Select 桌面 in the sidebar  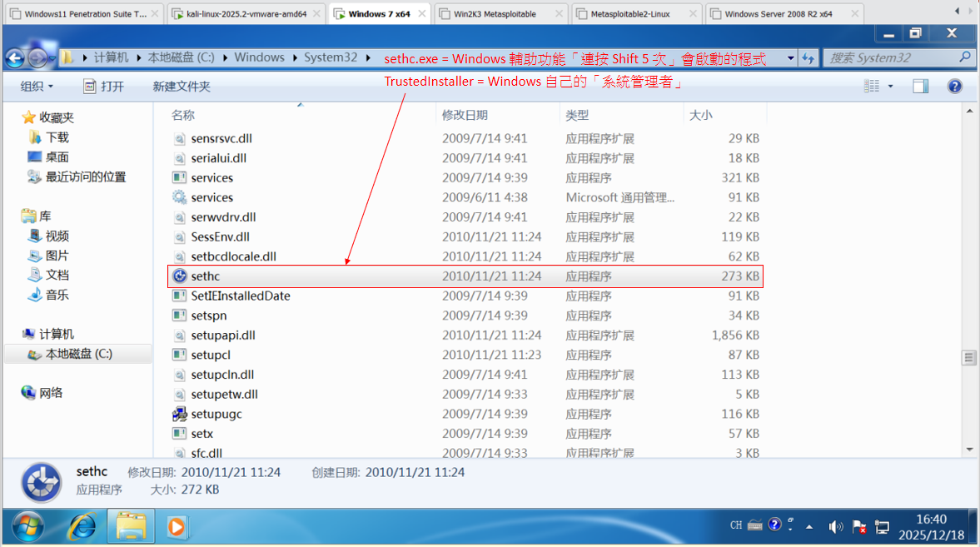(x=57, y=157)
